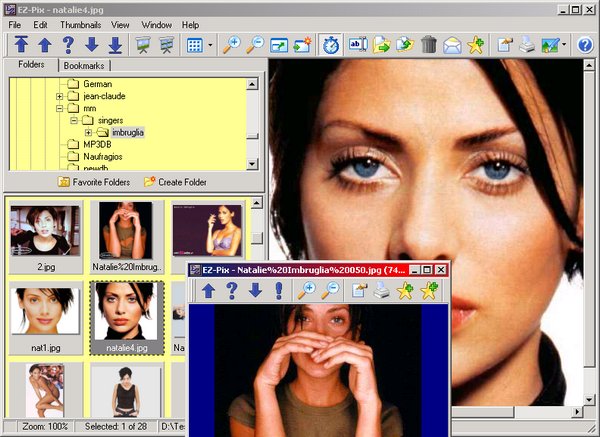The image size is (600, 437).
Task: Click the star bookmark icon in main toolbar
Action: [x=475, y=44]
